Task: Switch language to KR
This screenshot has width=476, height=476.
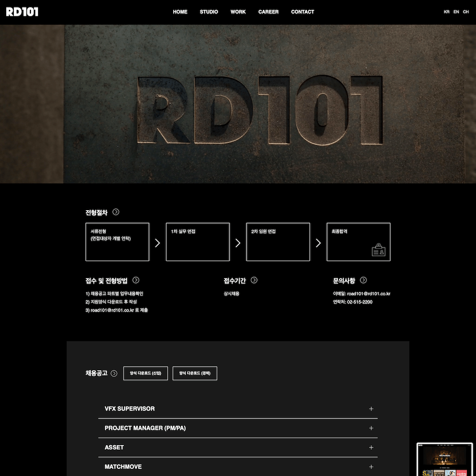Action: (x=446, y=12)
